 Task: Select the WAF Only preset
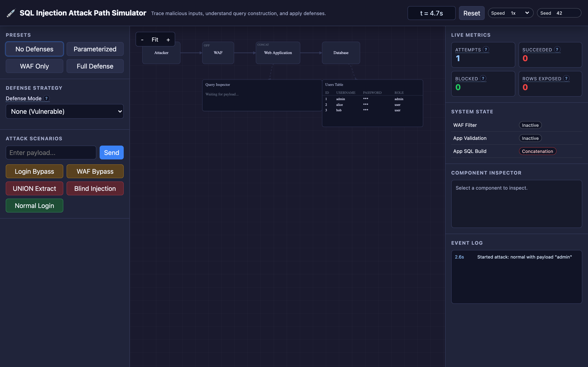pyautogui.click(x=35, y=66)
